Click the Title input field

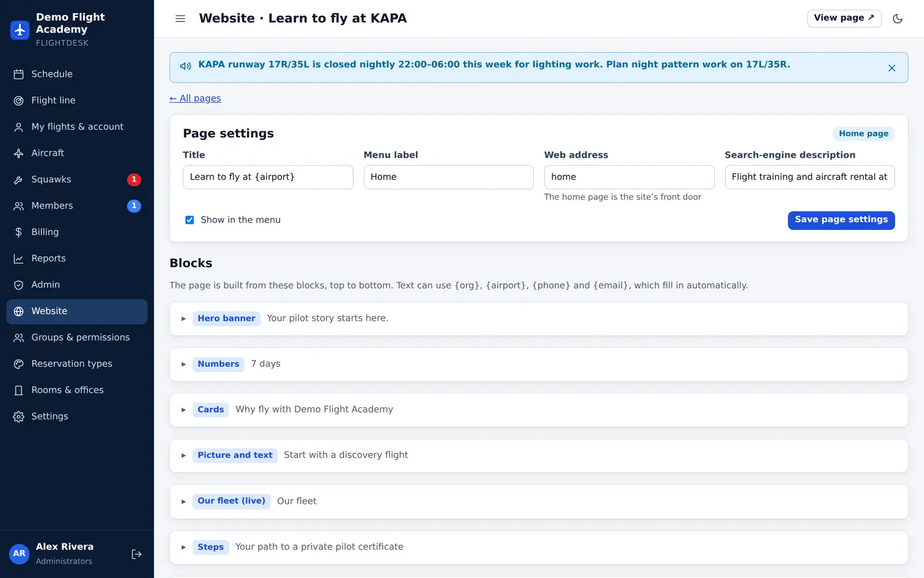click(x=268, y=177)
